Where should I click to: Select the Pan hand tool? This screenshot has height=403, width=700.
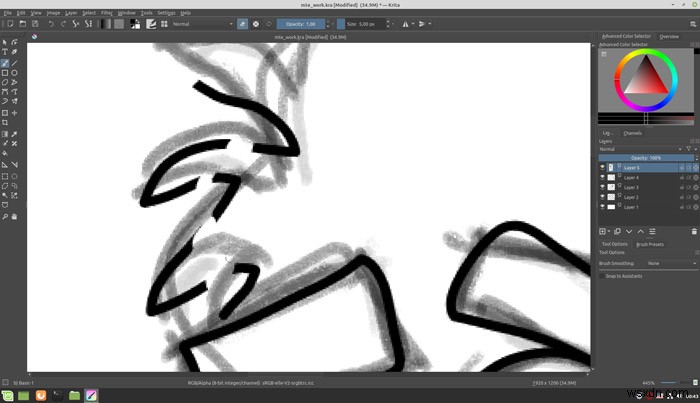tap(14, 216)
